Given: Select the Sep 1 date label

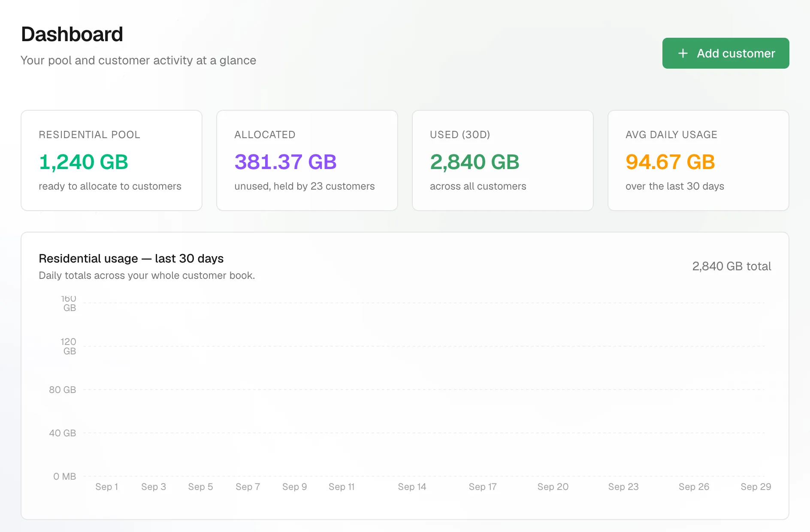Looking at the screenshot, I should click(106, 487).
